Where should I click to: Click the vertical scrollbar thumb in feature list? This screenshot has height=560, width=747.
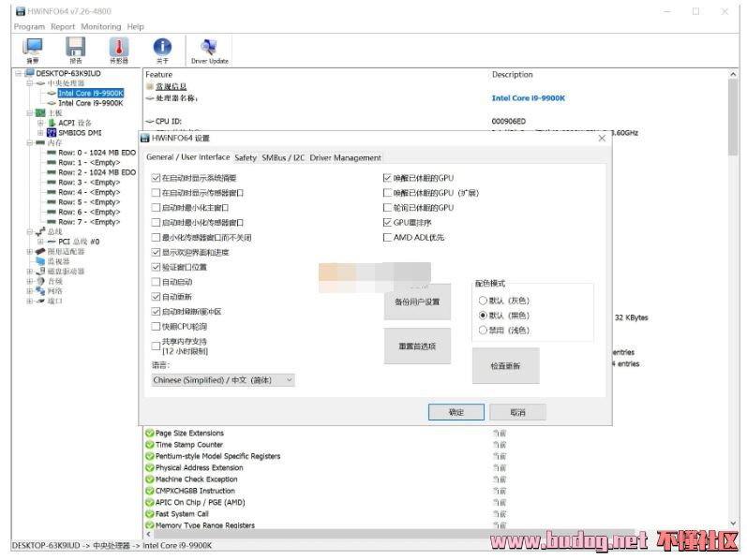pyautogui.click(x=733, y=117)
